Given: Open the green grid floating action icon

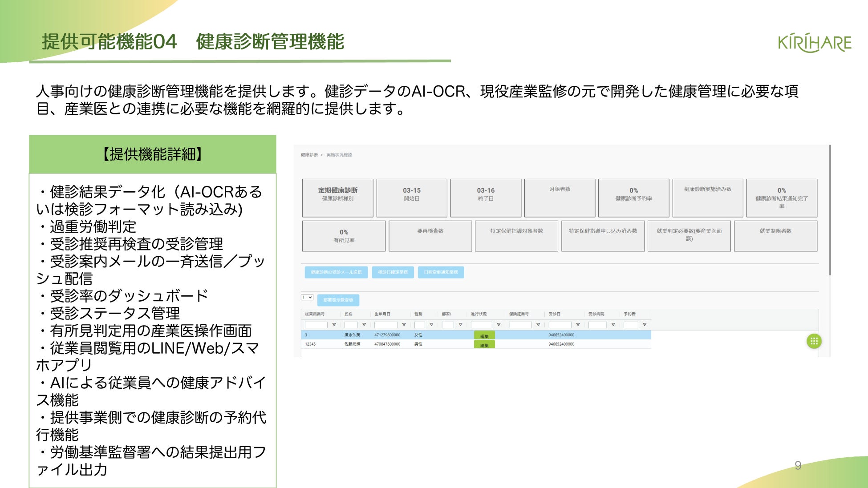Looking at the screenshot, I should (x=814, y=341).
